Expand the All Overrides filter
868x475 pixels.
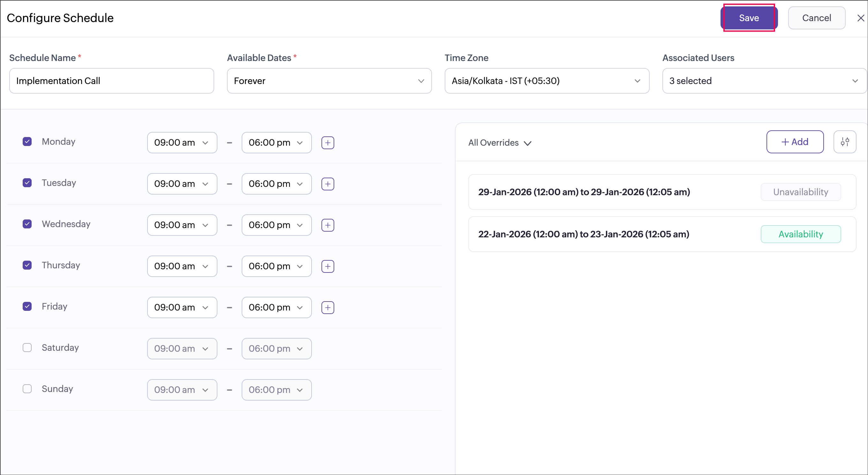500,143
